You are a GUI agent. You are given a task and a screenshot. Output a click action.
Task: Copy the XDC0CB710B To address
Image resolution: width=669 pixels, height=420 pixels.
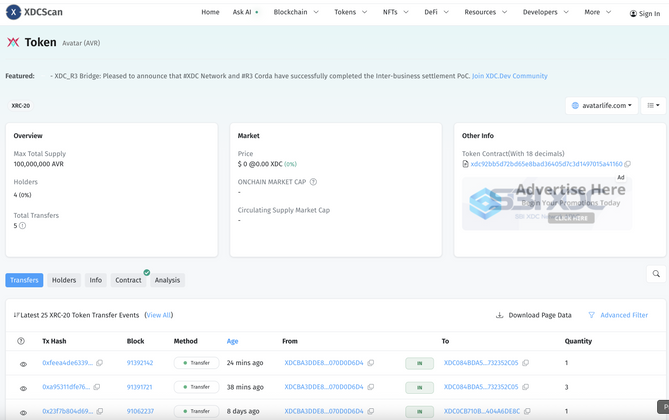[x=527, y=411]
